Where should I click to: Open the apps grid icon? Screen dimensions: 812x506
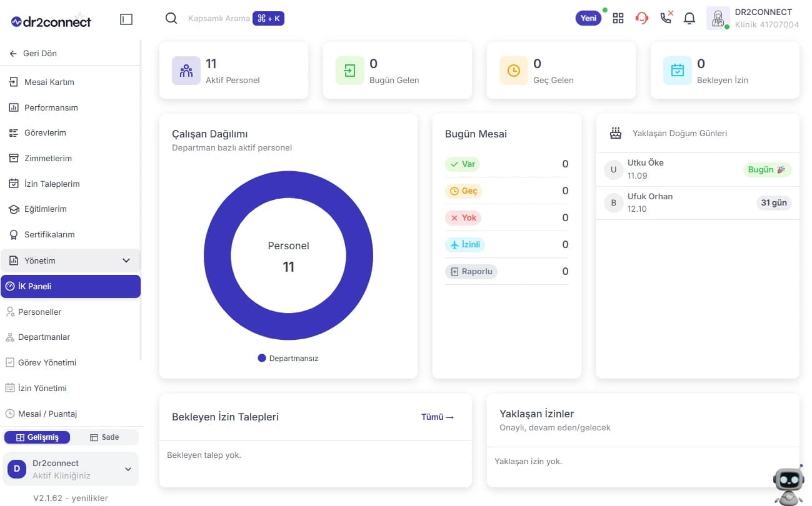point(618,18)
